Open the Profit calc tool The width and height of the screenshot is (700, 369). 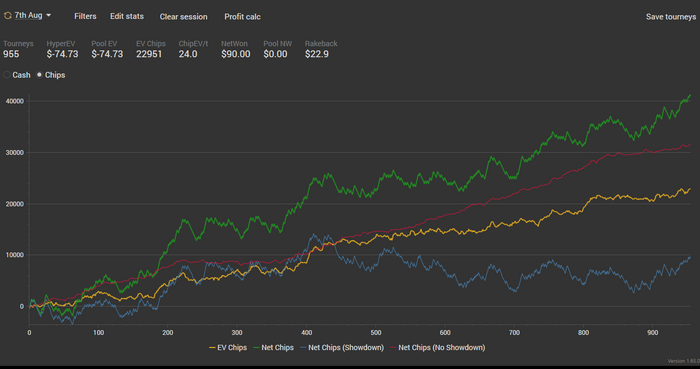pos(242,17)
